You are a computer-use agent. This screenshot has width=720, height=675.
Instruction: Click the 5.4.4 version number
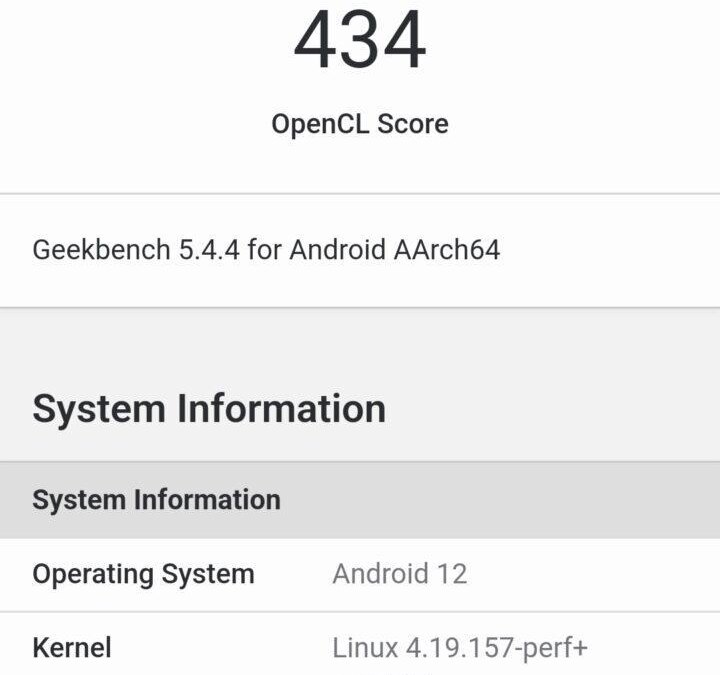(209, 249)
